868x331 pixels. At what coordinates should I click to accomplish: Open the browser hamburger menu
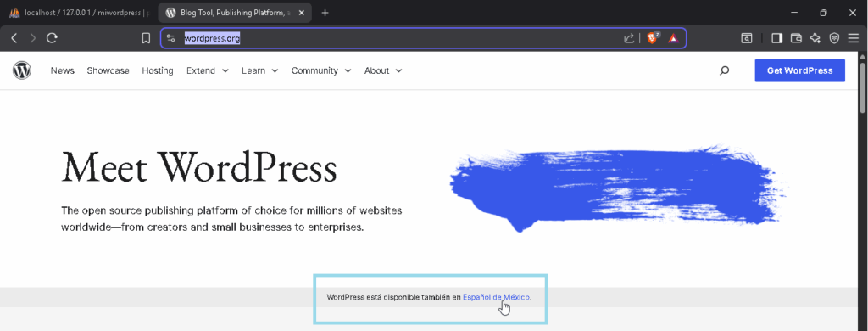click(853, 38)
